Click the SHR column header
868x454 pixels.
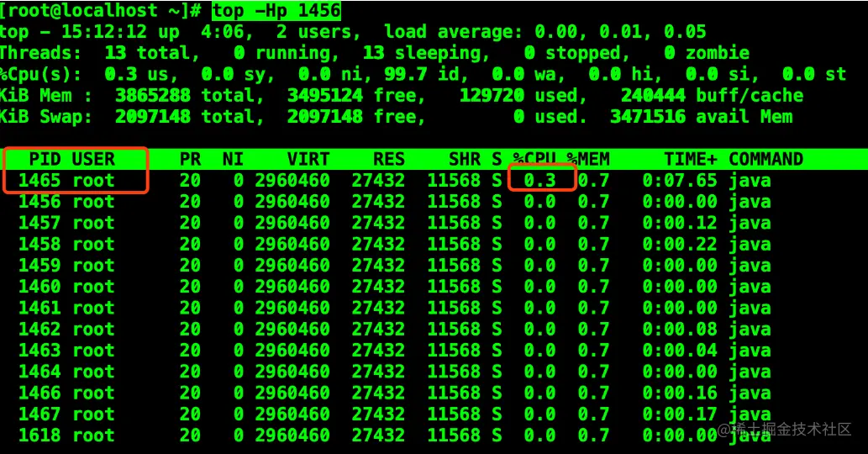pyautogui.click(x=465, y=159)
